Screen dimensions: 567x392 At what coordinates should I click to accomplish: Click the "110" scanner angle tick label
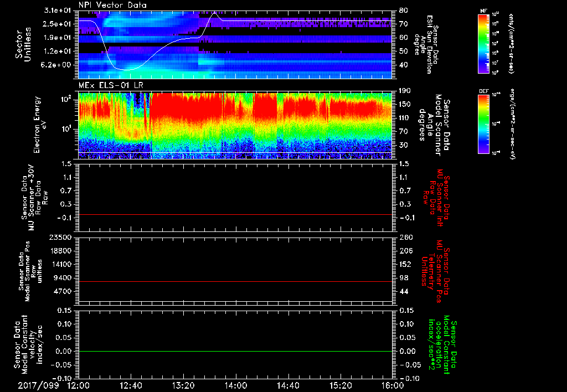tap(405, 118)
